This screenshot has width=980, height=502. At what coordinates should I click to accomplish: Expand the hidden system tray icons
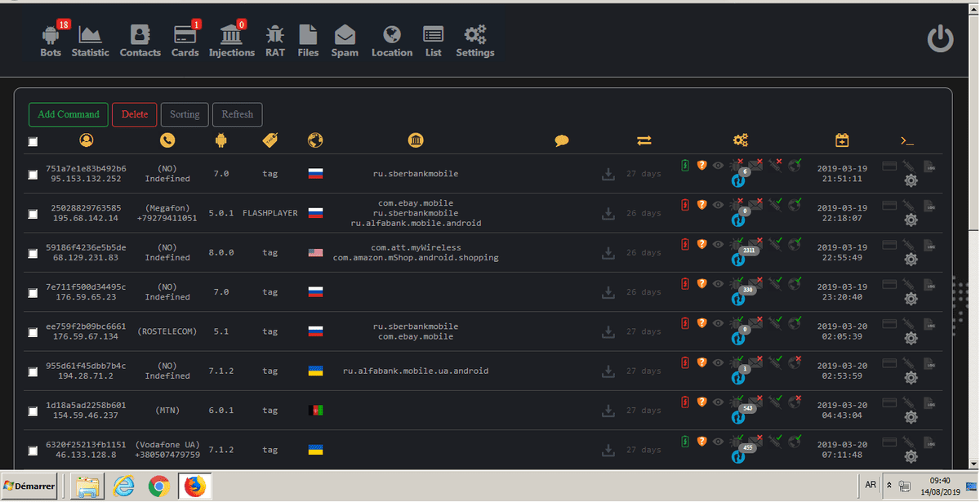889,486
